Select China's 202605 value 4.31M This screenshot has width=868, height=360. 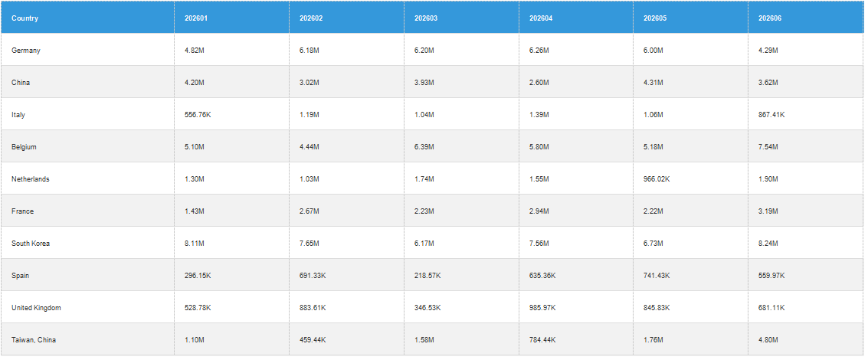coord(653,83)
